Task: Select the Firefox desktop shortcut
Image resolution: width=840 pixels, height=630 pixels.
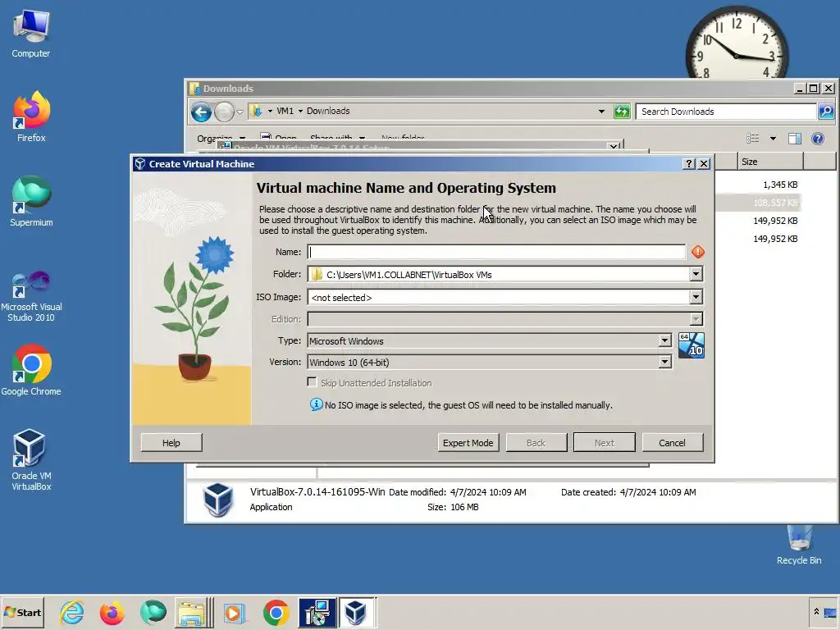Action: 31,116
